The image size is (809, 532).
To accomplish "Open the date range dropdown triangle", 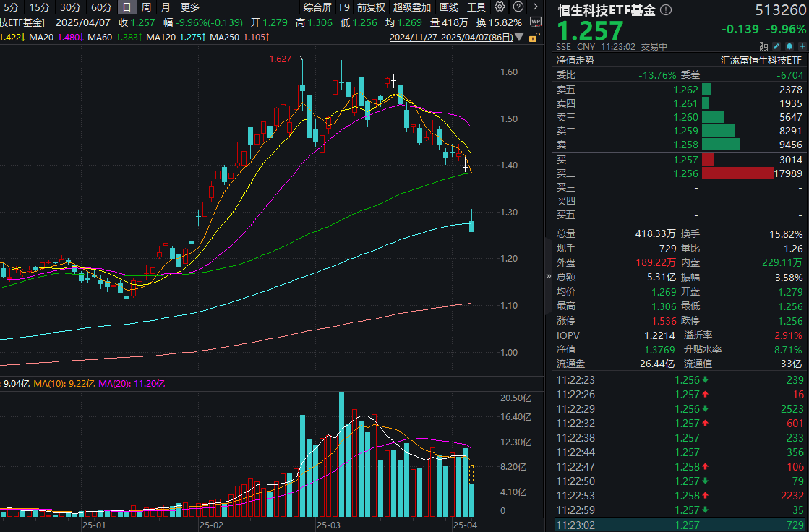I will 519,37.
